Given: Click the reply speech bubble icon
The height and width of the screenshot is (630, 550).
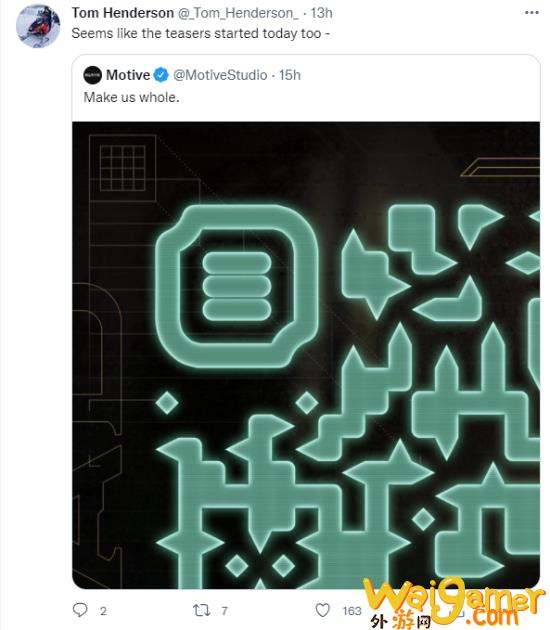Looking at the screenshot, I should click(80, 610).
